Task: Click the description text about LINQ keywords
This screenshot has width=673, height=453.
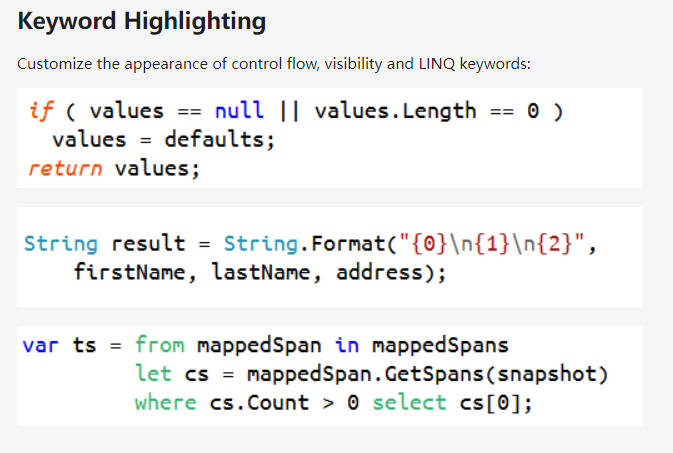Action: pyautogui.click(x=274, y=64)
